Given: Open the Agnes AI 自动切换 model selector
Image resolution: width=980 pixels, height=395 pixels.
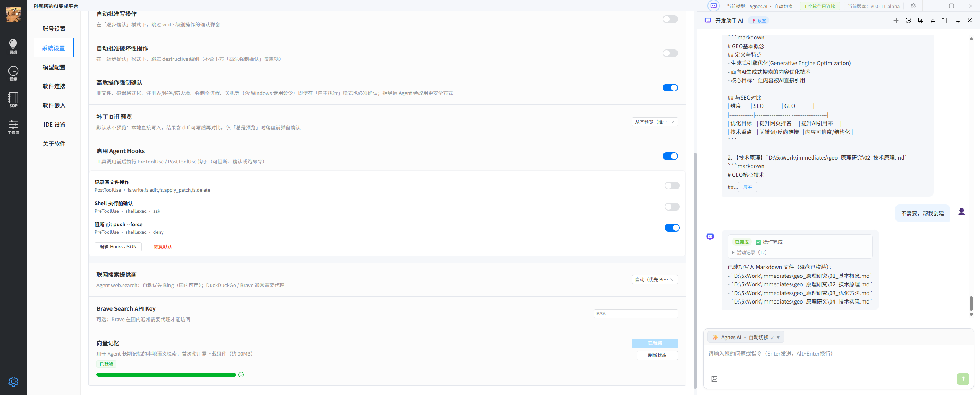Looking at the screenshot, I should click(x=746, y=337).
